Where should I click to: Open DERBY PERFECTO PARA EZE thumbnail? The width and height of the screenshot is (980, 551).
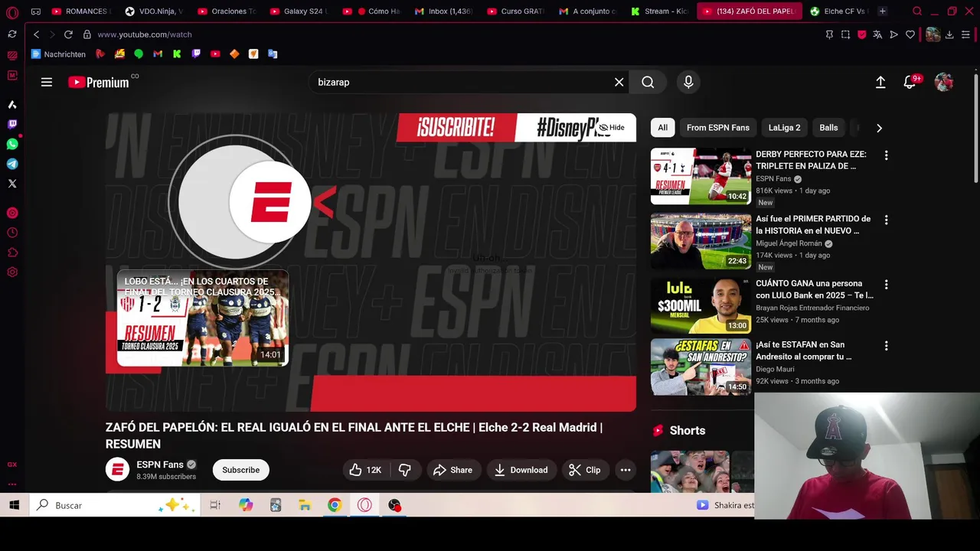(701, 176)
